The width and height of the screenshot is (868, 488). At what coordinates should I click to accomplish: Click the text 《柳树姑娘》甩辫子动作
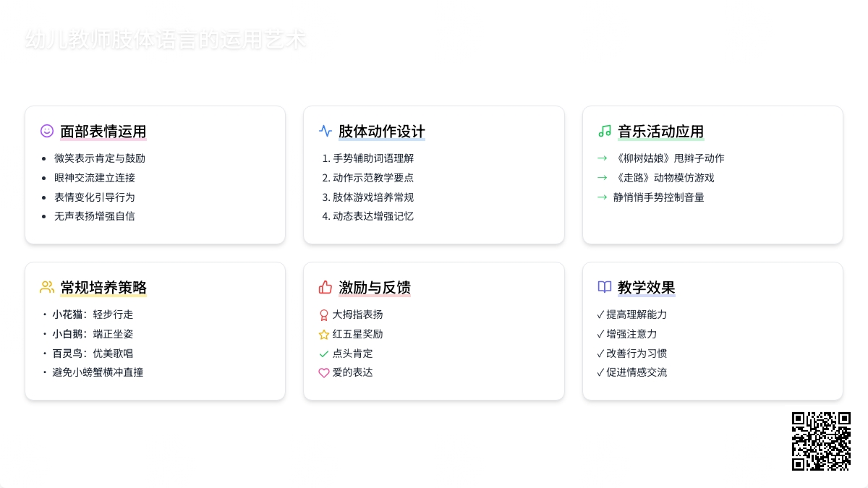(x=669, y=158)
